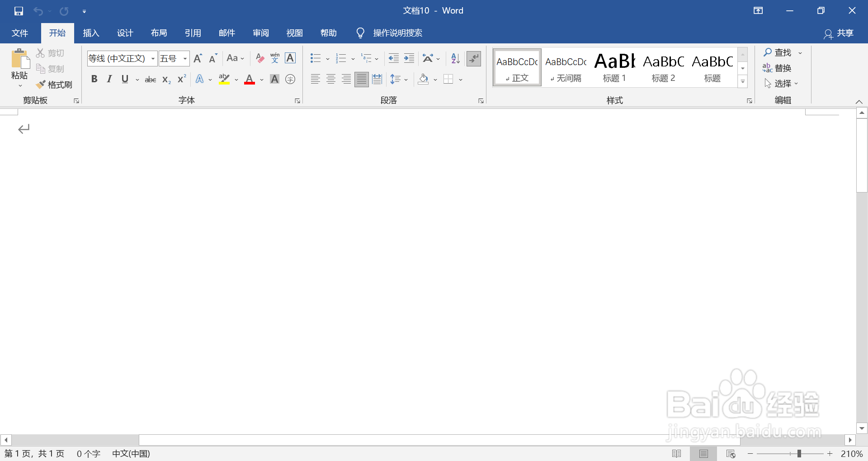Viewport: 868px width, 461px height.
Task: Click the distributed alignment icon
Action: (x=377, y=80)
